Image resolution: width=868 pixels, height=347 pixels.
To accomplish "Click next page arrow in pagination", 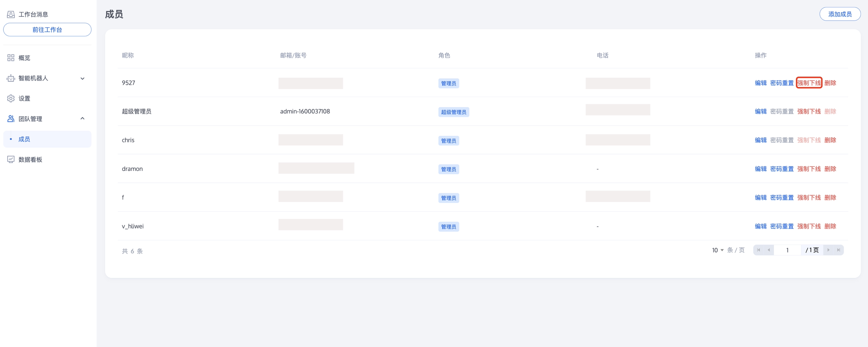I will pyautogui.click(x=828, y=250).
